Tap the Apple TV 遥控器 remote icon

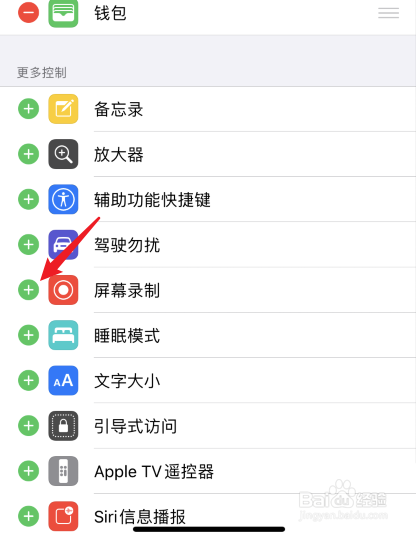63,471
